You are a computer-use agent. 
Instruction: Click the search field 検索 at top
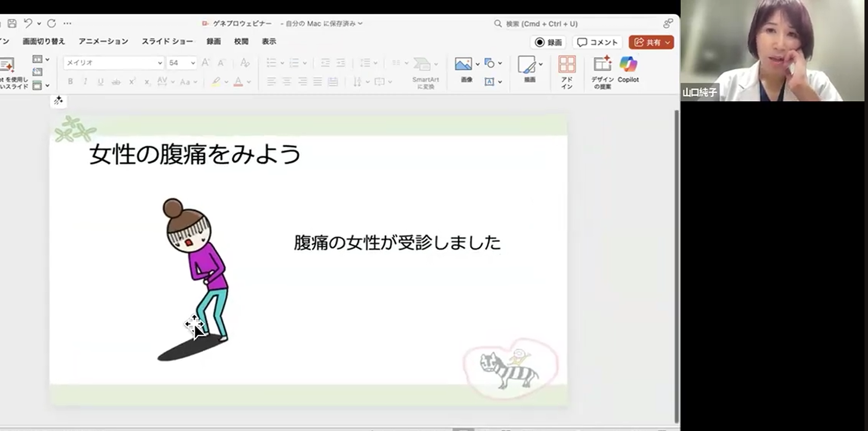click(x=542, y=24)
